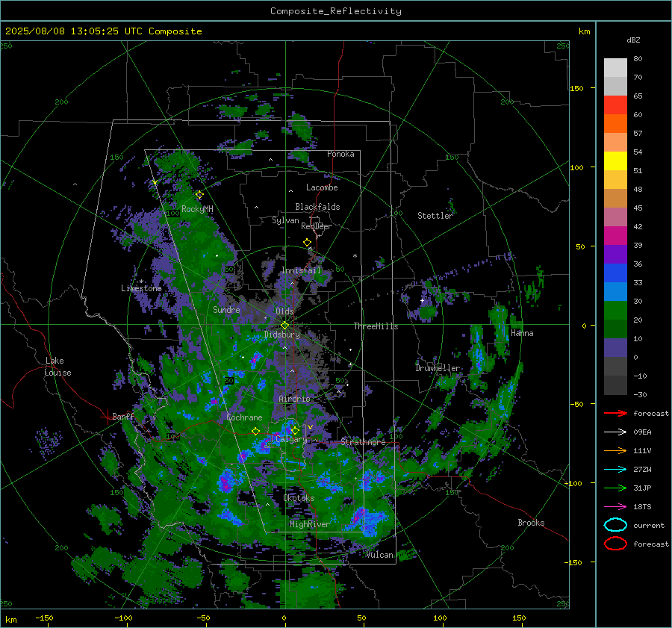Image resolution: width=672 pixels, height=628 pixels.
Task: Click the ThreeHills label
Action: [376, 326]
